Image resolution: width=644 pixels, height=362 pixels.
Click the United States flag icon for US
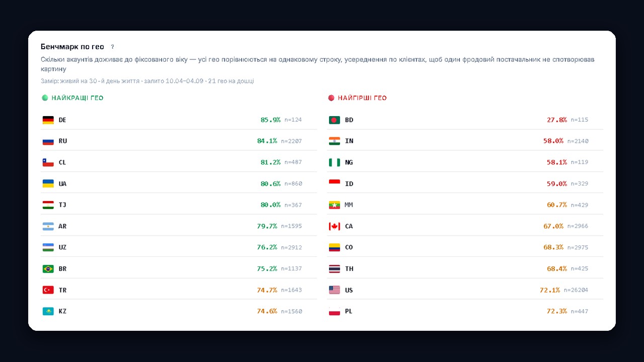(334, 290)
